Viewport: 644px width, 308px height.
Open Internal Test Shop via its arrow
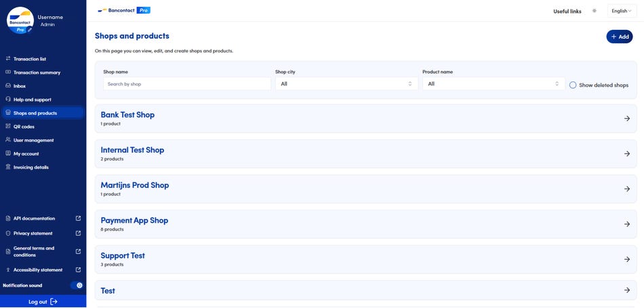pyautogui.click(x=627, y=154)
